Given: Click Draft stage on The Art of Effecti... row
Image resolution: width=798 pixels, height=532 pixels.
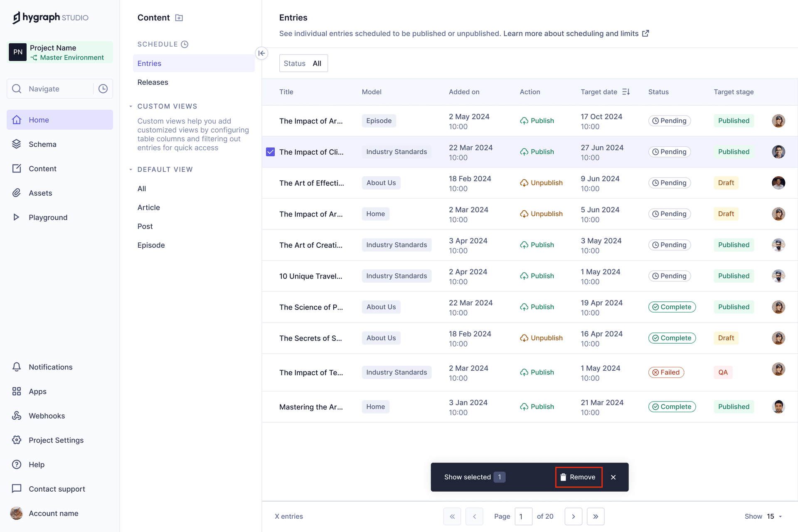Looking at the screenshot, I should pyautogui.click(x=726, y=183).
